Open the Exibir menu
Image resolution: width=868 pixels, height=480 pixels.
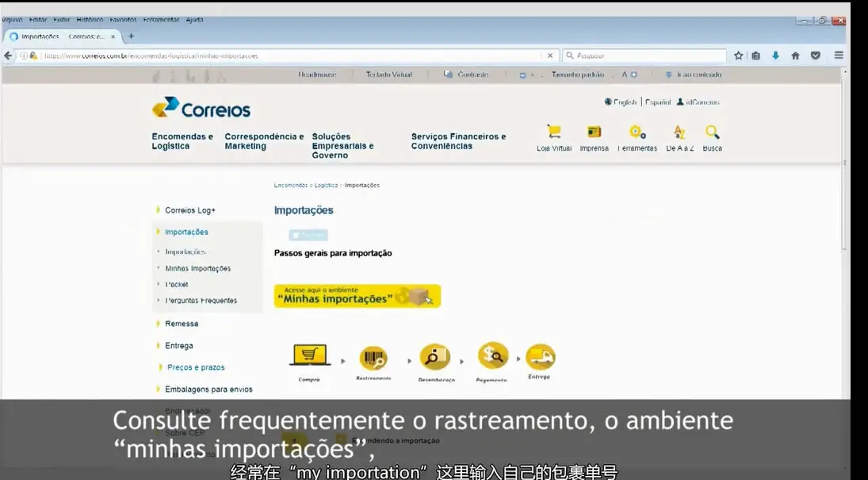(x=62, y=19)
